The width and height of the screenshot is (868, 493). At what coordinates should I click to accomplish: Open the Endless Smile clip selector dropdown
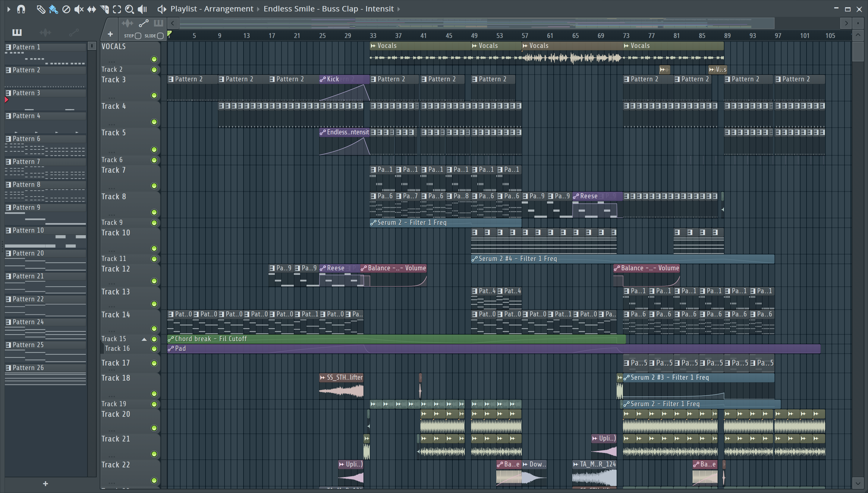coord(329,9)
